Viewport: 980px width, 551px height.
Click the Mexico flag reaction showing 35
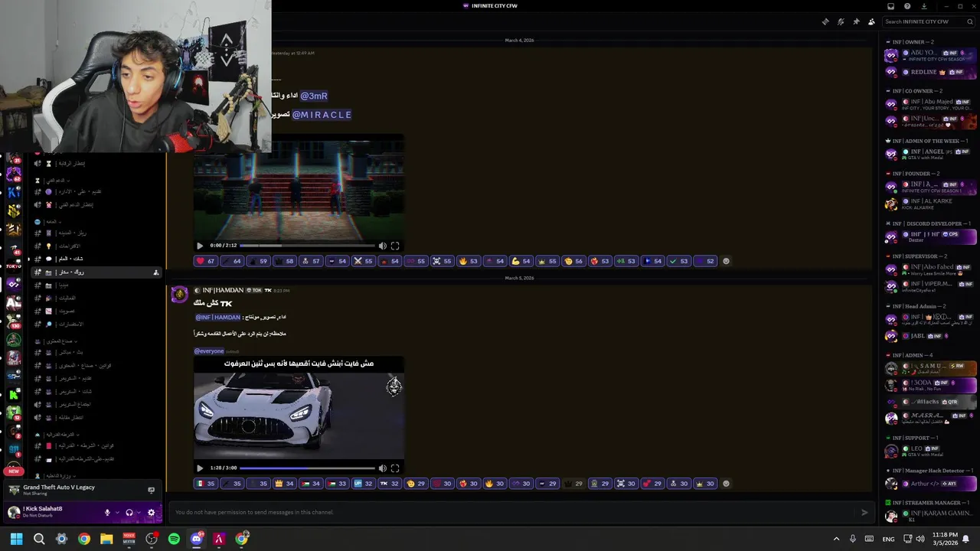[x=206, y=483]
